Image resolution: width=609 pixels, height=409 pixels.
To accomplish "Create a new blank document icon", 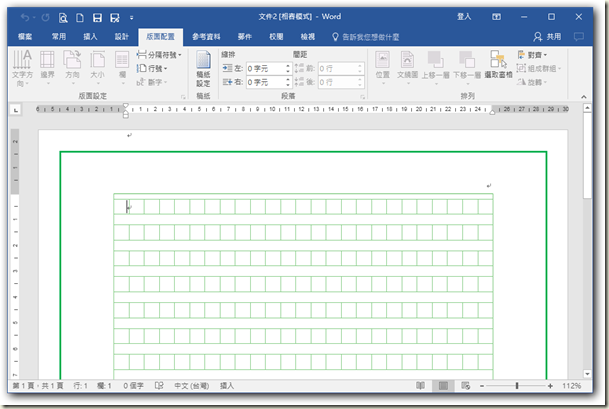I will pyautogui.click(x=80, y=17).
